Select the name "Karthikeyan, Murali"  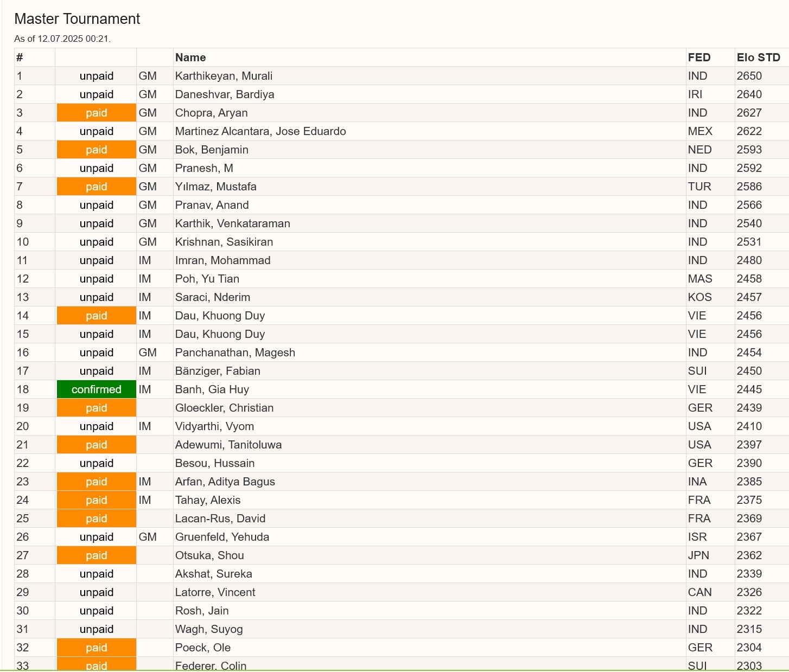224,76
